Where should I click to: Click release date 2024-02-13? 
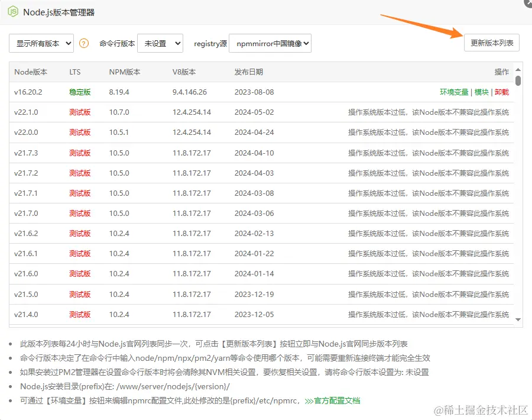(254, 233)
